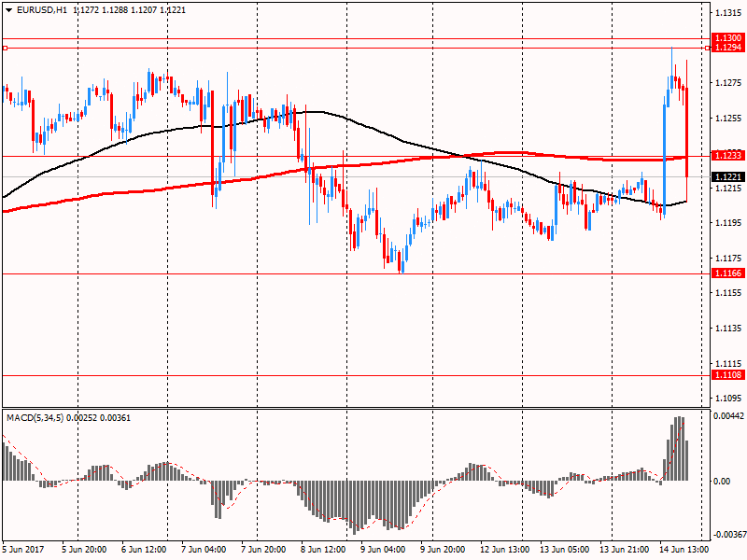Viewport: 747px width, 560px height.
Task: Click the 1.1255 price scale label
Action: (x=728, y=119)
